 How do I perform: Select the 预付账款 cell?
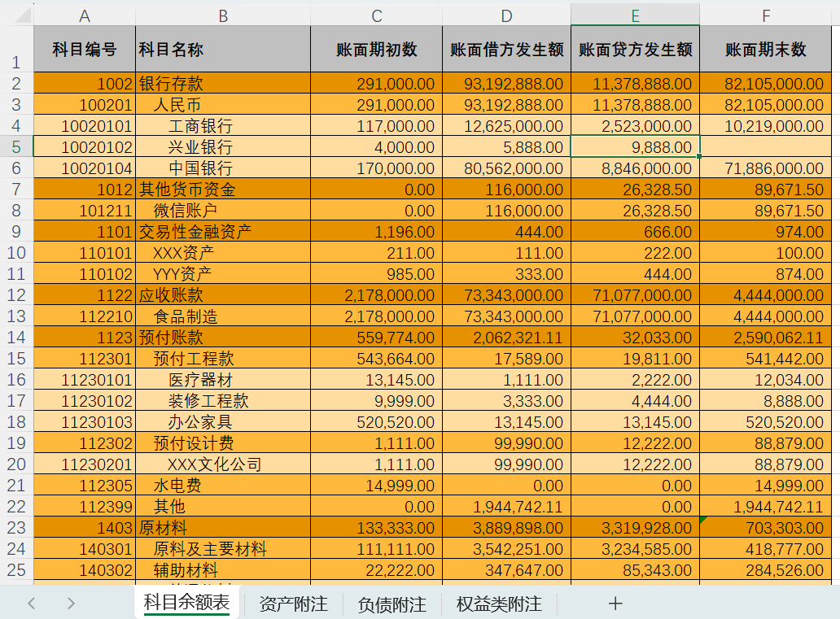(x=223, y=338)
